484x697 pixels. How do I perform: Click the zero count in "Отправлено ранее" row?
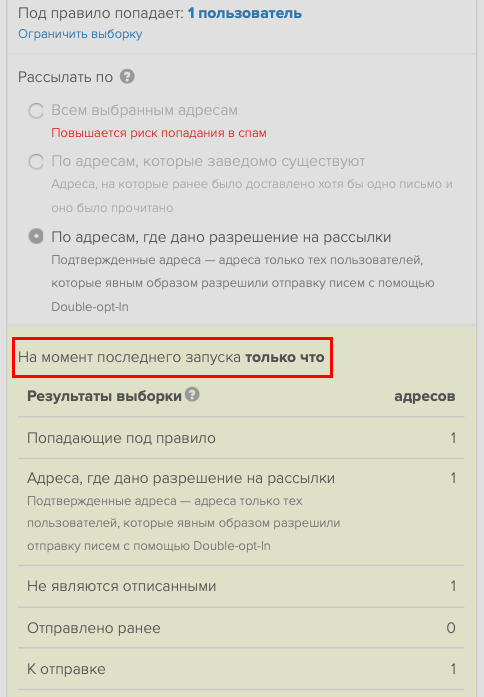(451, 628)
